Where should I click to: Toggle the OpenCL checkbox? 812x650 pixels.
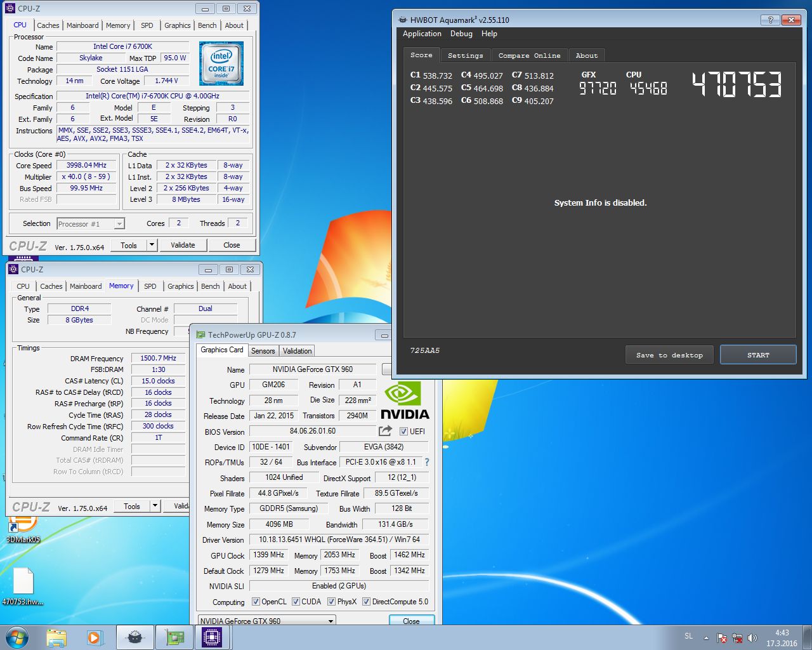pos(256,602)
